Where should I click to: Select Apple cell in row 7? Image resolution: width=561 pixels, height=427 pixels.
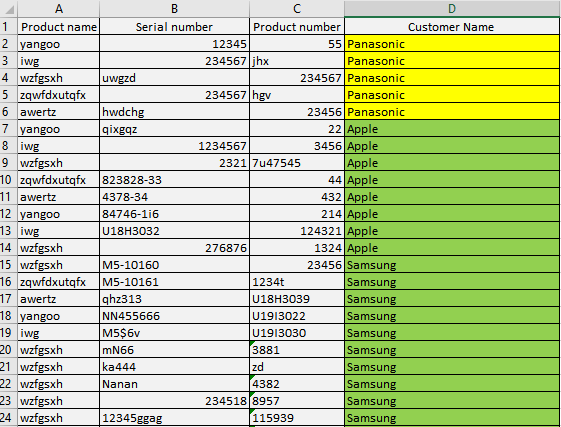452,128
